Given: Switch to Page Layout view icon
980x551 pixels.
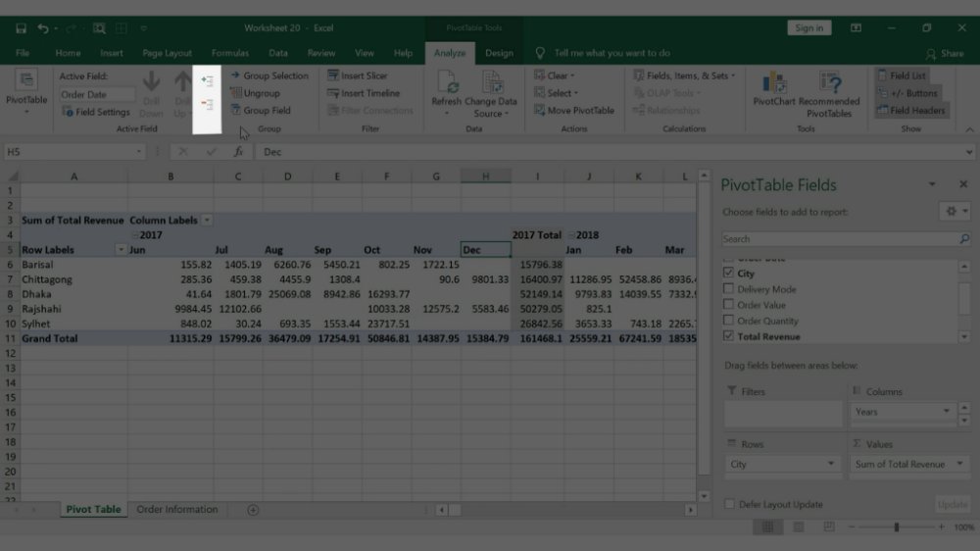Looking at the screenshot, I should tap(798, 527).
